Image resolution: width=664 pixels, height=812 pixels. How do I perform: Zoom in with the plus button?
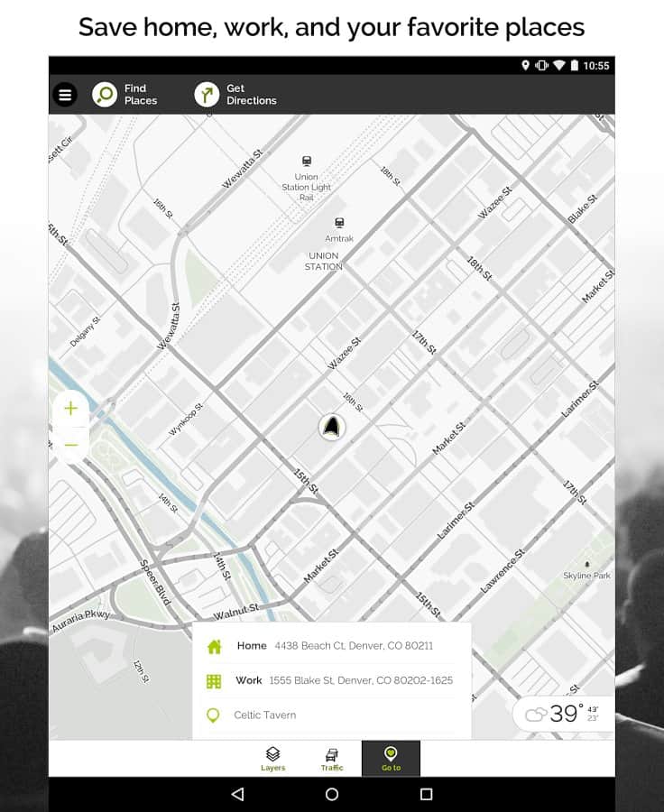pyautogui.click(x=71, y=409)
